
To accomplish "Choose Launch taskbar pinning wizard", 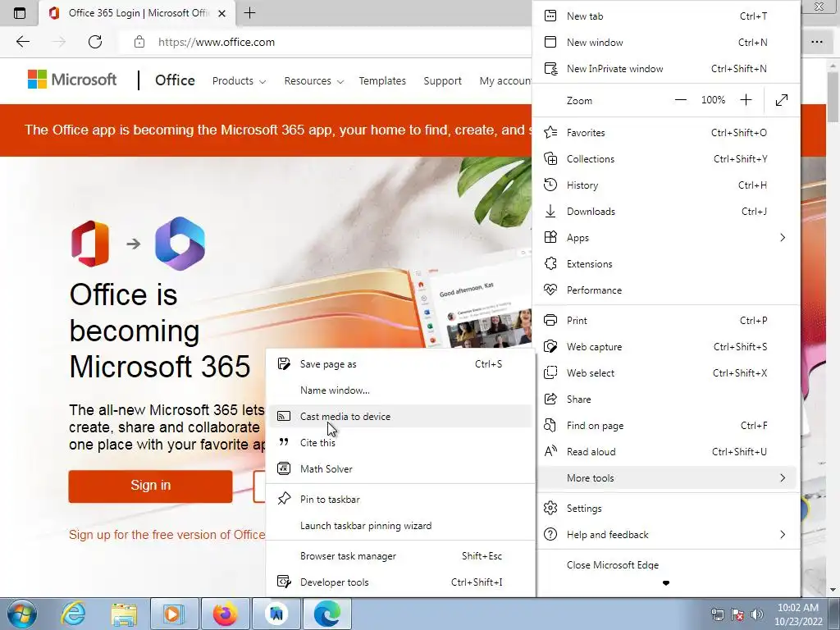I will click(400, 526).
